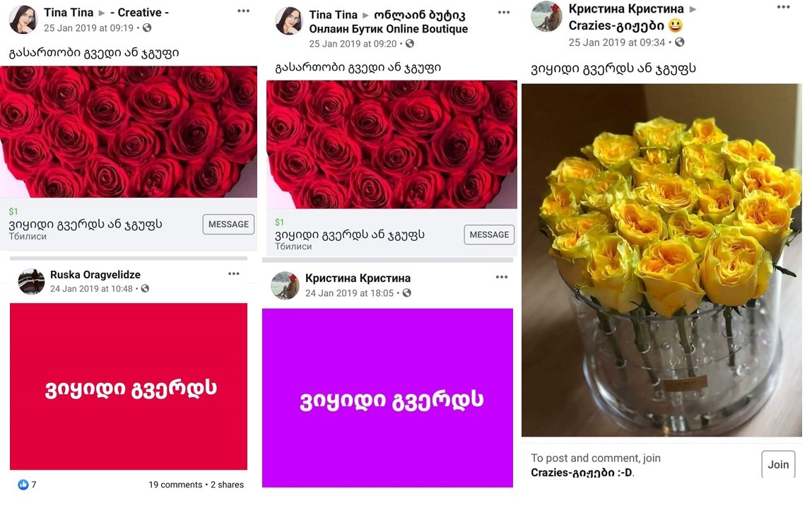Open Ruska Oragvelidze profile name link
The height and width of the screenshot is (508, 812).
[95, 274]
